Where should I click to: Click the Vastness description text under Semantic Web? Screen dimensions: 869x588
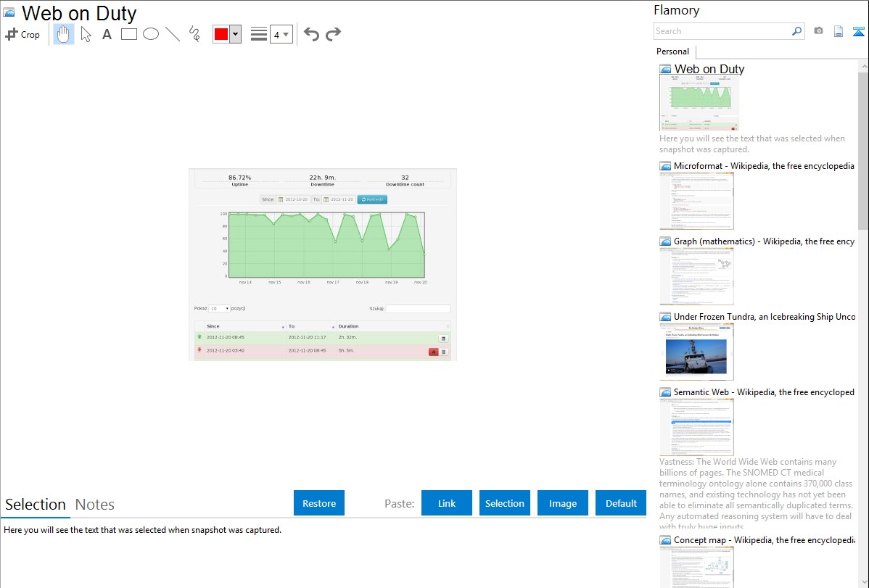click(756, 494)
